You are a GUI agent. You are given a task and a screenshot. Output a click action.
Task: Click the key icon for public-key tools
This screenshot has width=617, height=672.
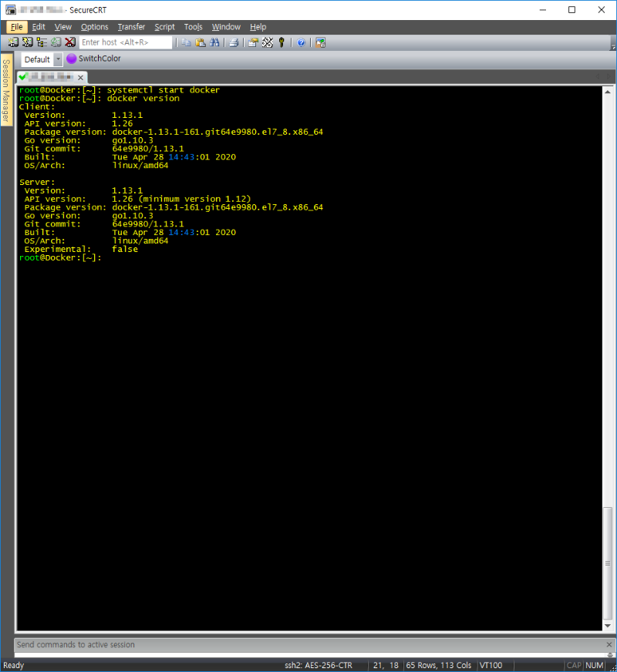click(282, 42)
